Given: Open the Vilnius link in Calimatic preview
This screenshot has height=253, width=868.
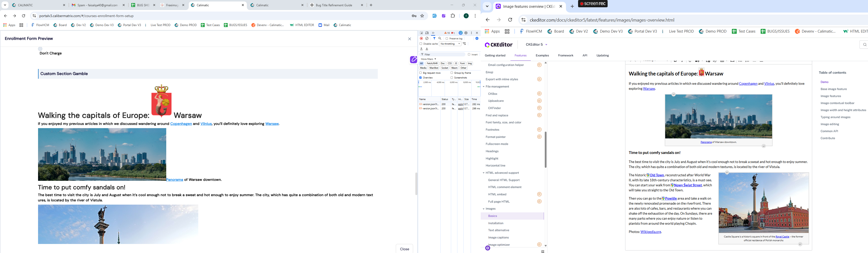Looking at the screenshot, I should point(206,124).
